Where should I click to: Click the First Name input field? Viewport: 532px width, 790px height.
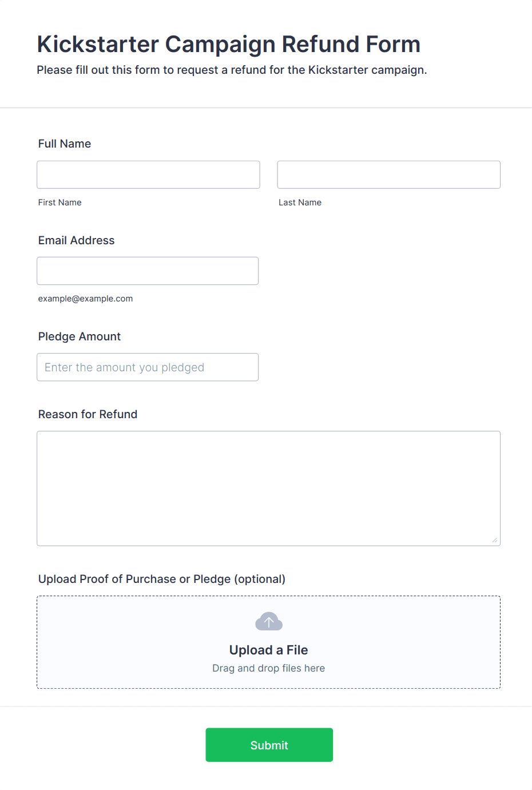coord(148,174)
